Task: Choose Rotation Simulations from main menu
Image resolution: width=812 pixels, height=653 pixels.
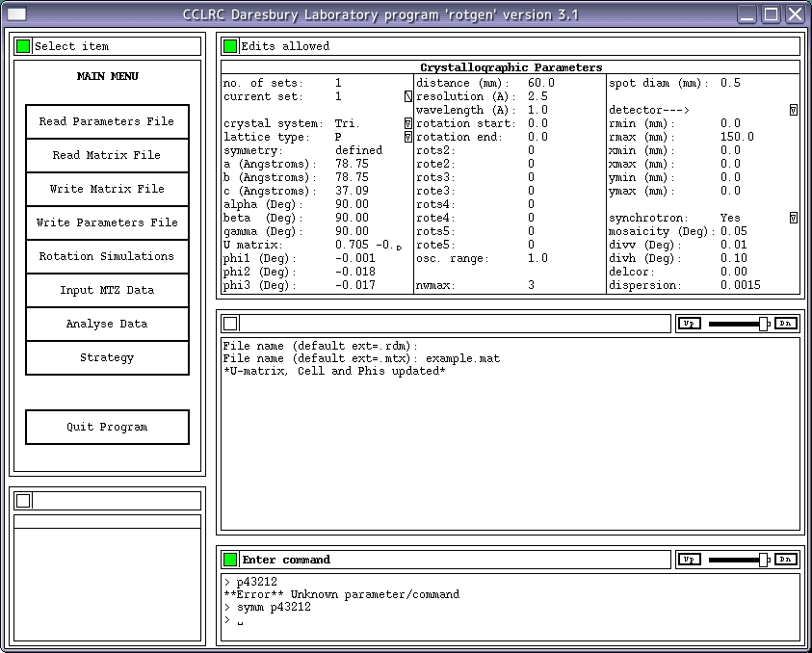Action: click(107, 256)
